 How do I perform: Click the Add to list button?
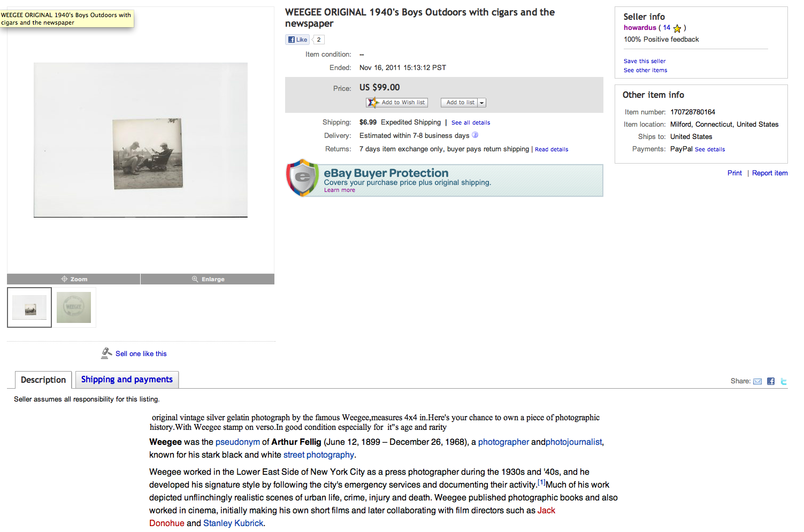pyautogui.click(x=460, y=103)
